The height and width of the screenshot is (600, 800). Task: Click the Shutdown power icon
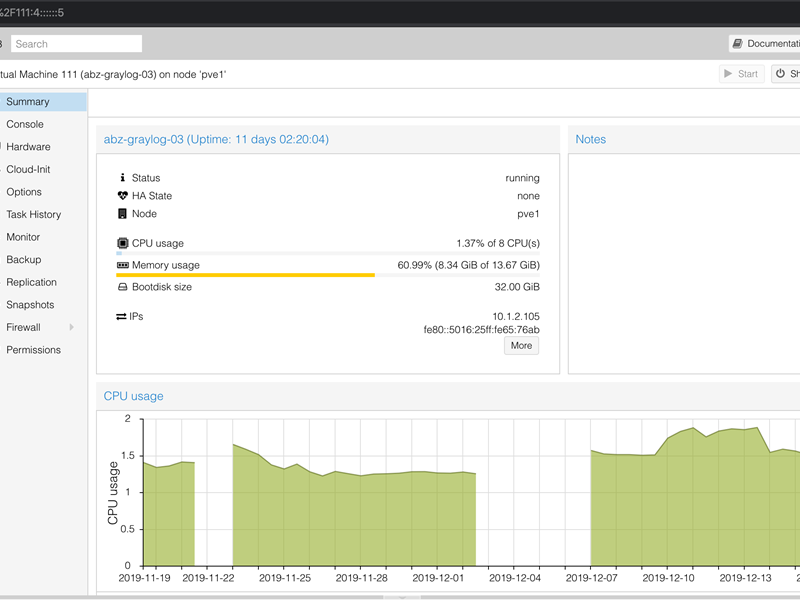point(781,74)
